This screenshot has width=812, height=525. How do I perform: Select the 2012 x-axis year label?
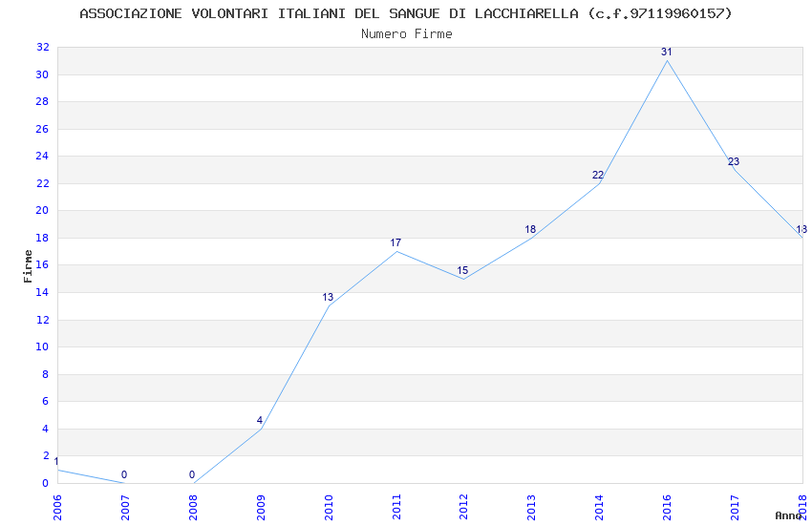click(x=463, y=507)
